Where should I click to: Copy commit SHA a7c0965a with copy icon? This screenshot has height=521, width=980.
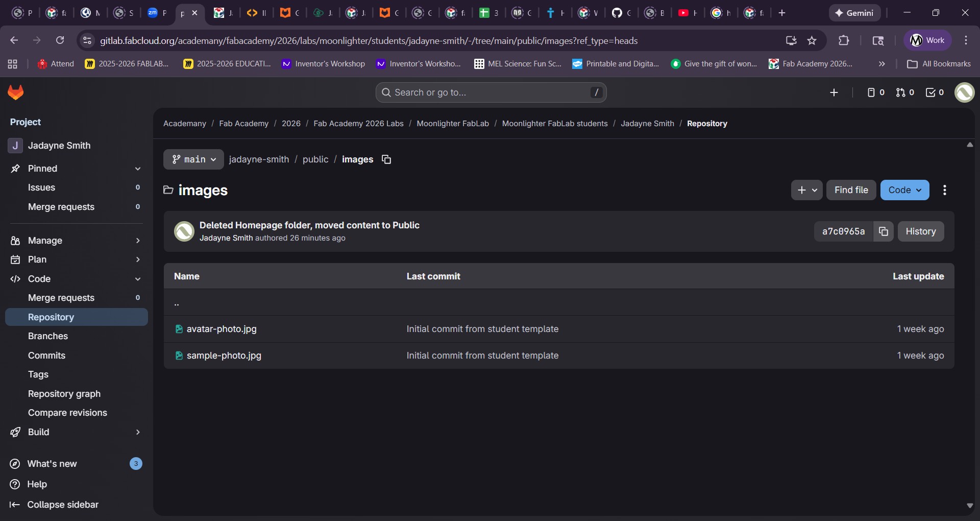coord(884,231)
